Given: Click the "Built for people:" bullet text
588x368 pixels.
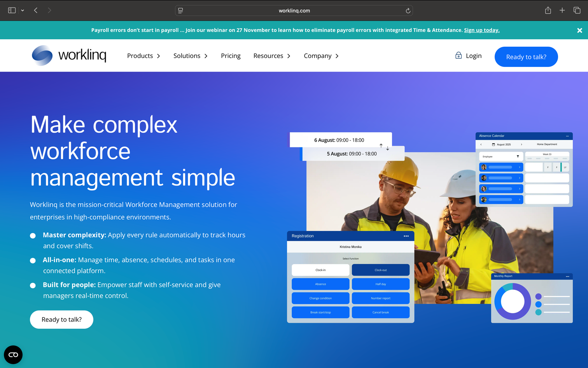Looking at the screenshot, I should click(x=69, y=285).
